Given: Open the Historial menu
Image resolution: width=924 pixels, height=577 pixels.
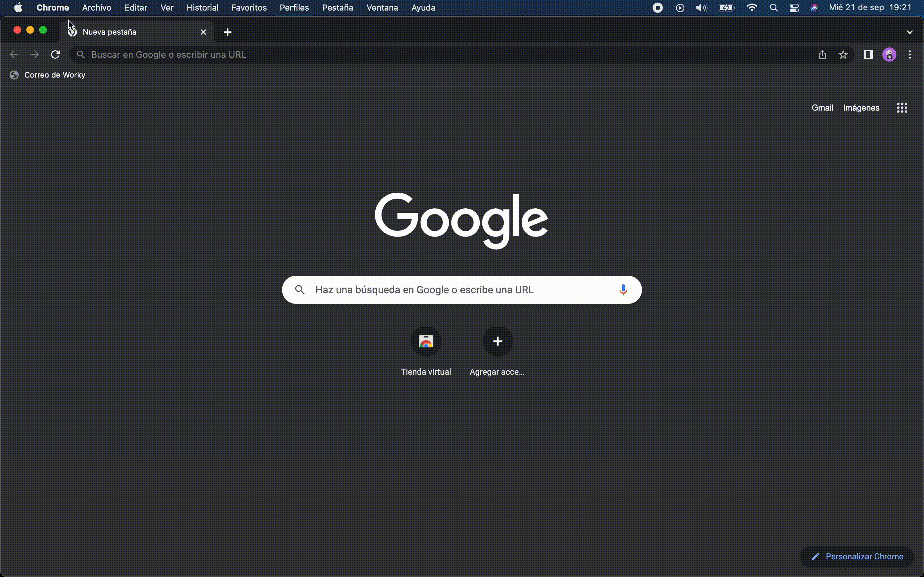Looking at the screenshot, I should coord(202,8).
